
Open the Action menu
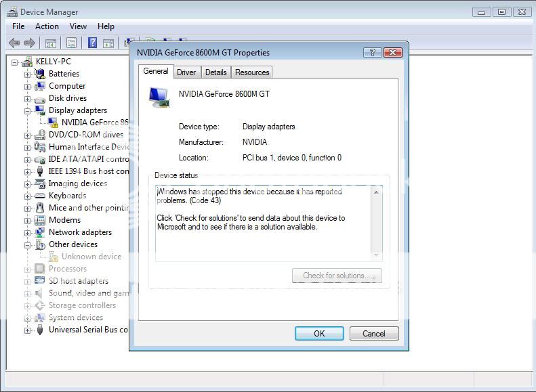coord(47,26)
